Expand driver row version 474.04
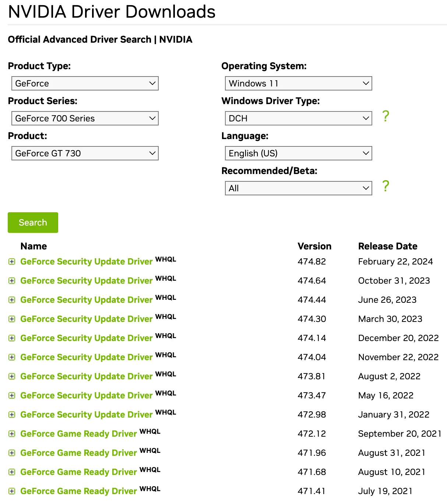Viewport: 447px width, 504px height. click(12, 357)
